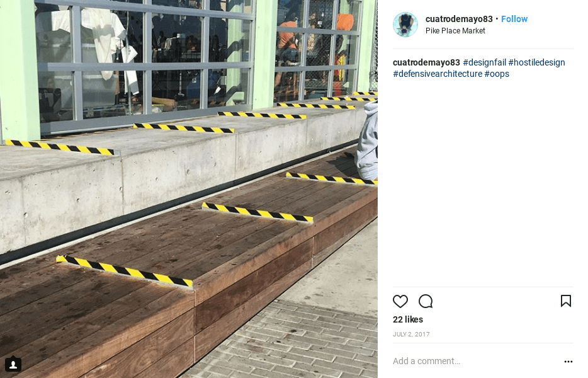Open cuatrodemayo83 username in the header
588x378 pixels.
click(459, 19)
